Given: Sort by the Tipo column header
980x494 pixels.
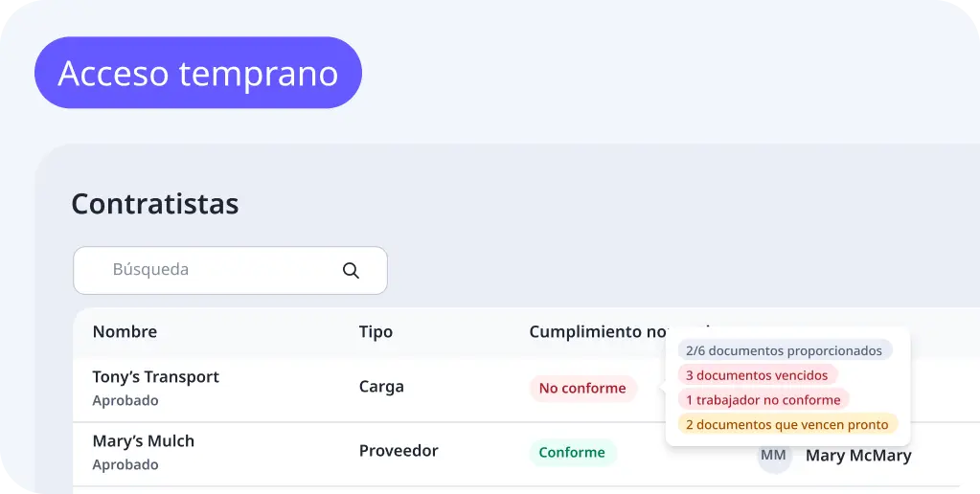Looking at the screenshot, I should (376, 332).
